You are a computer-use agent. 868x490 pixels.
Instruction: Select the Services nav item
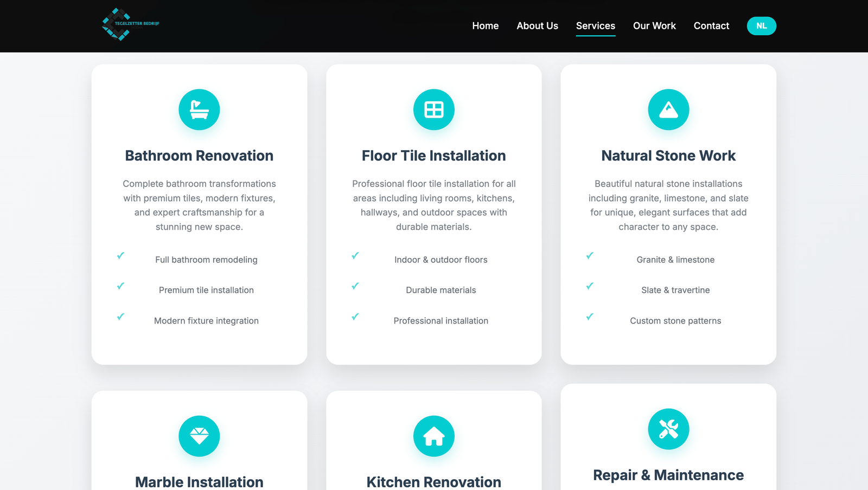pos(595,26)
